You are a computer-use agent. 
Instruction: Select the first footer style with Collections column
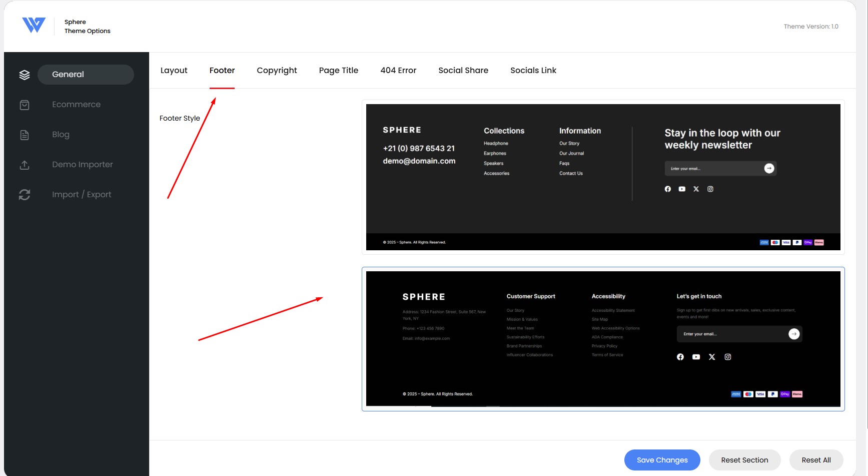[x=603, y=177]
